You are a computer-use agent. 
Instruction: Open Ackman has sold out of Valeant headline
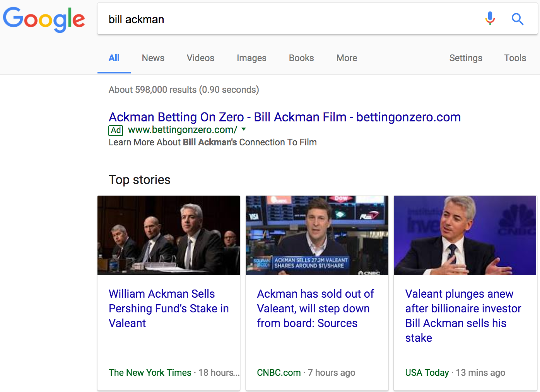tap(315, 308)
